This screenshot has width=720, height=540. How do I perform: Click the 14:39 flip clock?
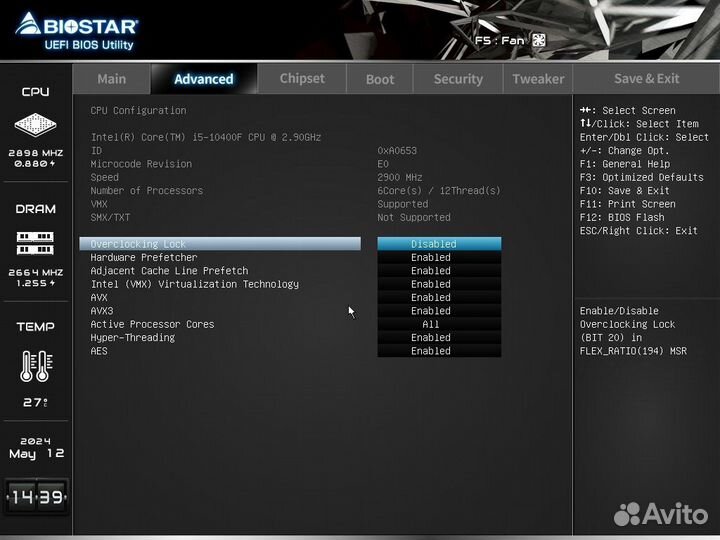(x=36, y=496)
